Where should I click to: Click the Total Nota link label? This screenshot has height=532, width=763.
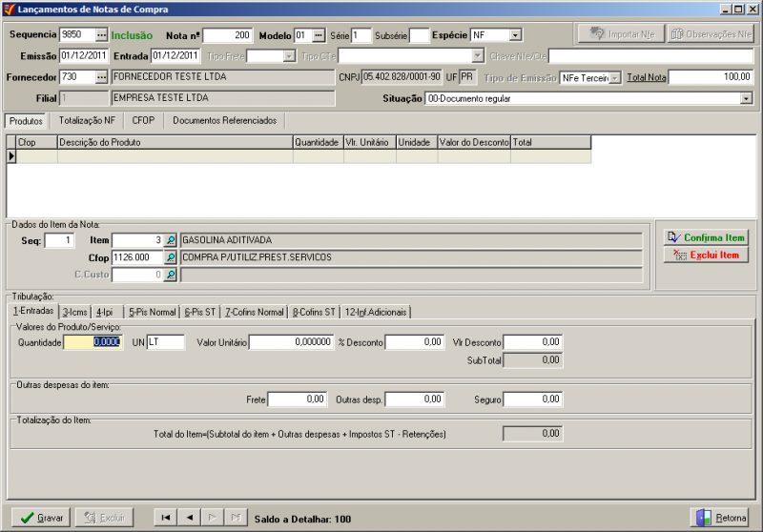pos(647,77)
